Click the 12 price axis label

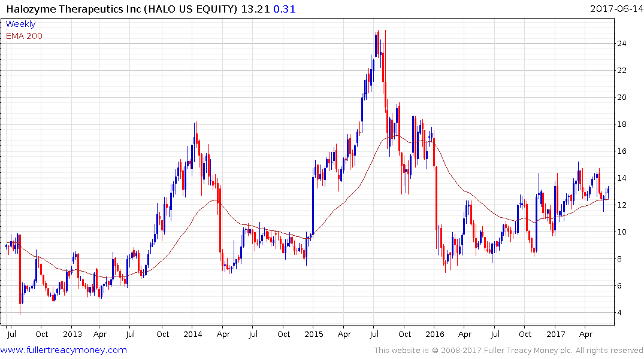(x=622, y=205)
